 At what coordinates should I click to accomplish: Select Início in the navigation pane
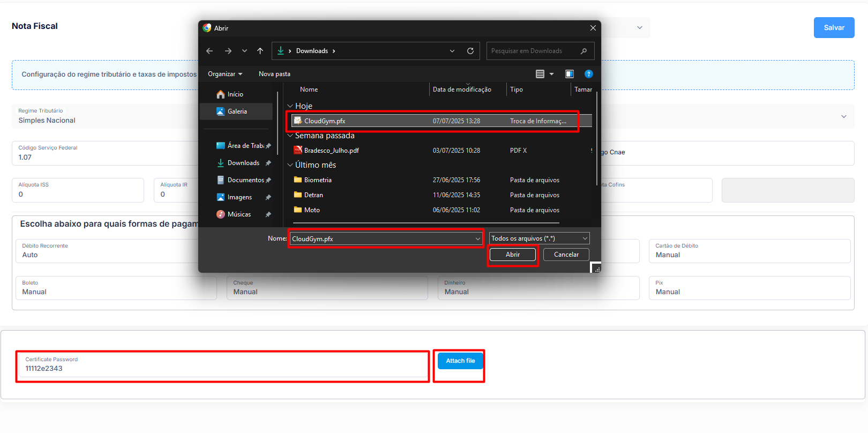point(236,94)
